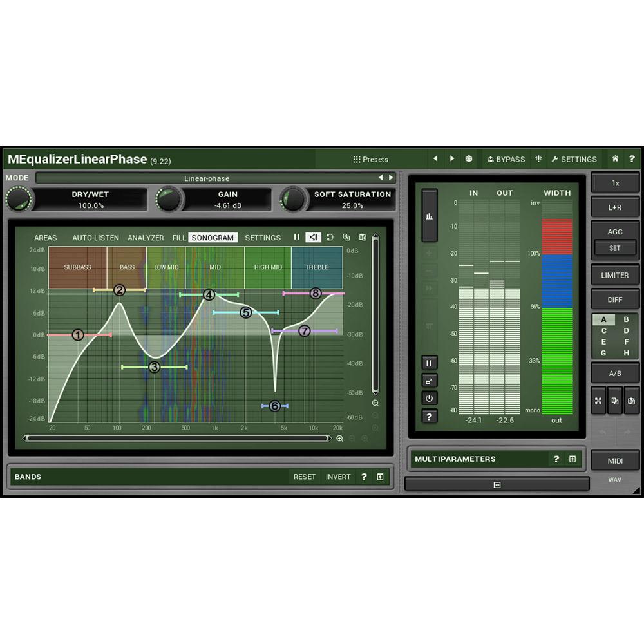Click INVERT in the BANDS panel
The height and width of the screenshot is (644, 644).
coord(338,477)
